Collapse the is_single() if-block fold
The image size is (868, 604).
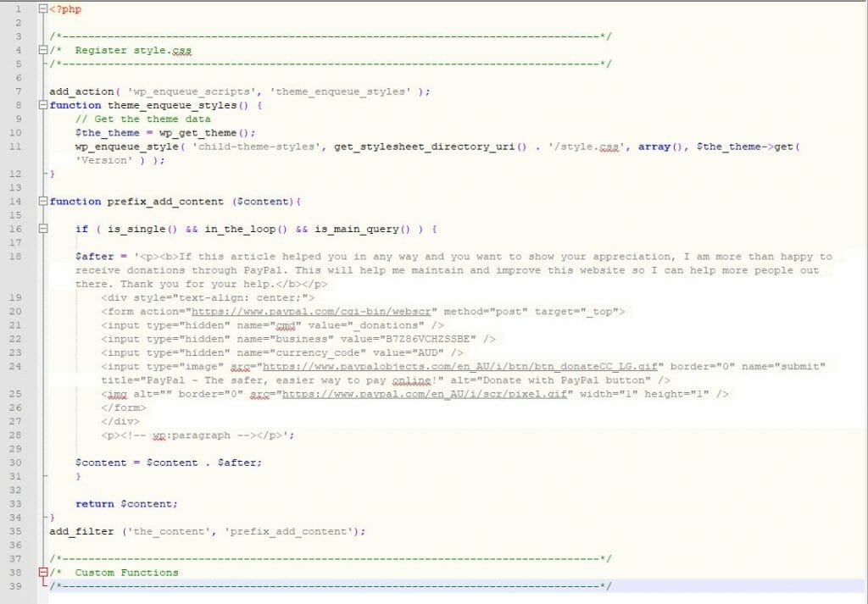coord(42,229)
